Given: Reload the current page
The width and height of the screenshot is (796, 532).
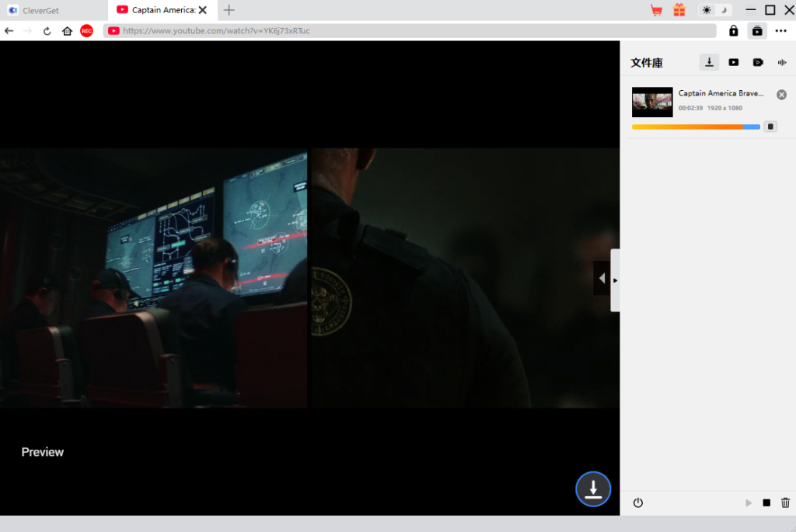Looking at the screenshot, I should point(47,31).
